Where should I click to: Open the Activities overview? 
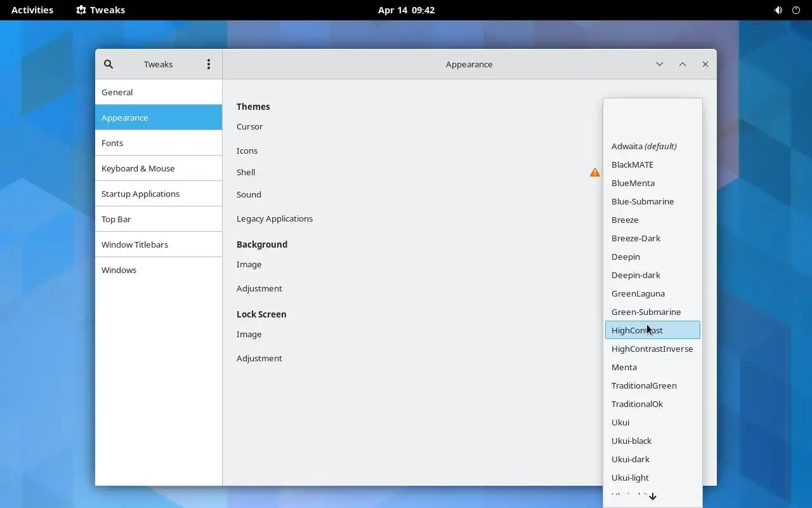pyautogui.click(x=32, y=10)
